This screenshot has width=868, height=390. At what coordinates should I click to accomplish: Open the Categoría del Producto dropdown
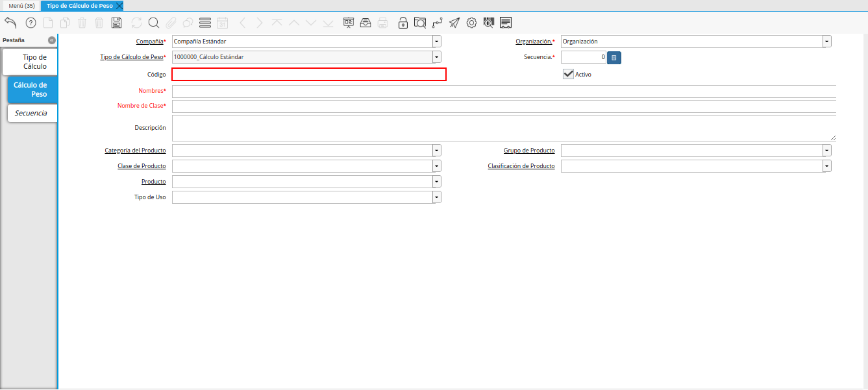436,151
